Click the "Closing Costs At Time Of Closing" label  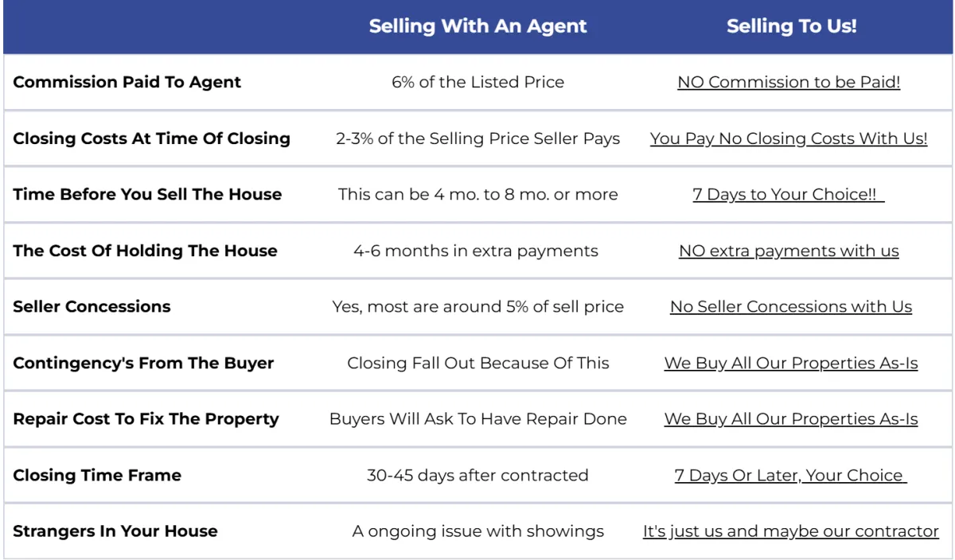pyautogui.click(x=151, y=138)
